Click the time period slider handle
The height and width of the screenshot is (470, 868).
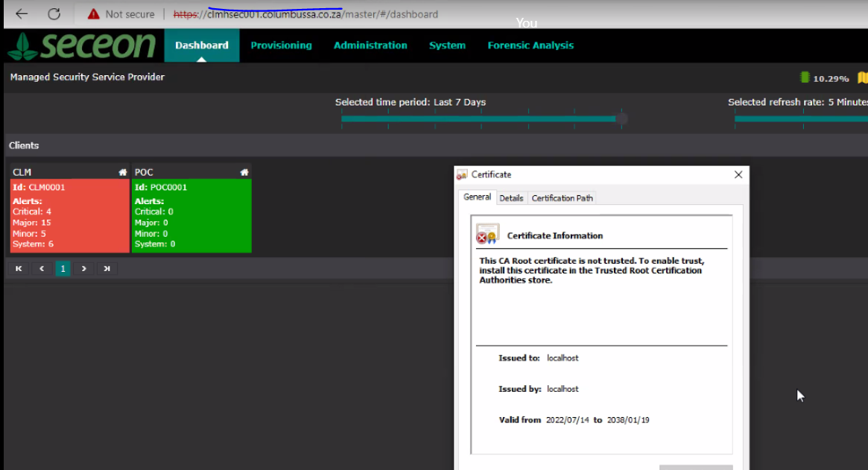(x=621, y=118)
